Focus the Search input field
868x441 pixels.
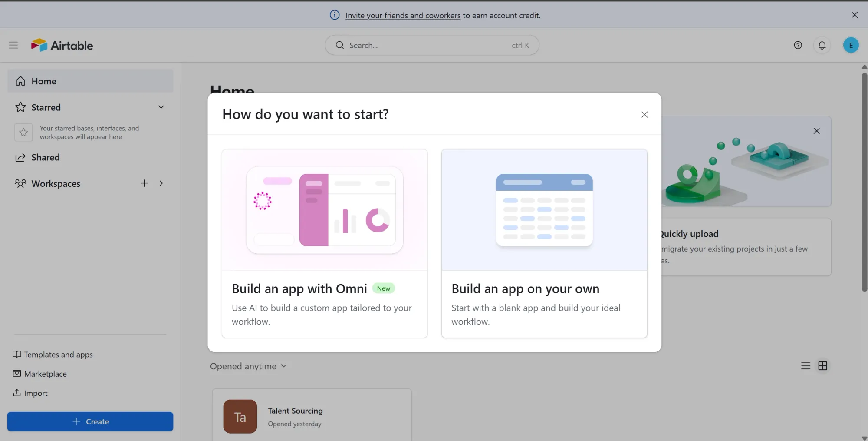tap(432, 45)
